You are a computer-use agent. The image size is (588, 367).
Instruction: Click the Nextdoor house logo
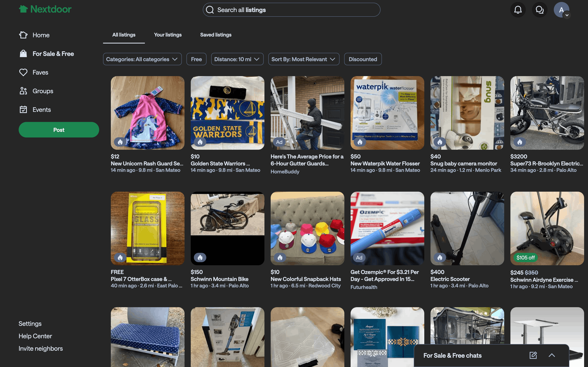pyautogui.click(x=24, y=9)
